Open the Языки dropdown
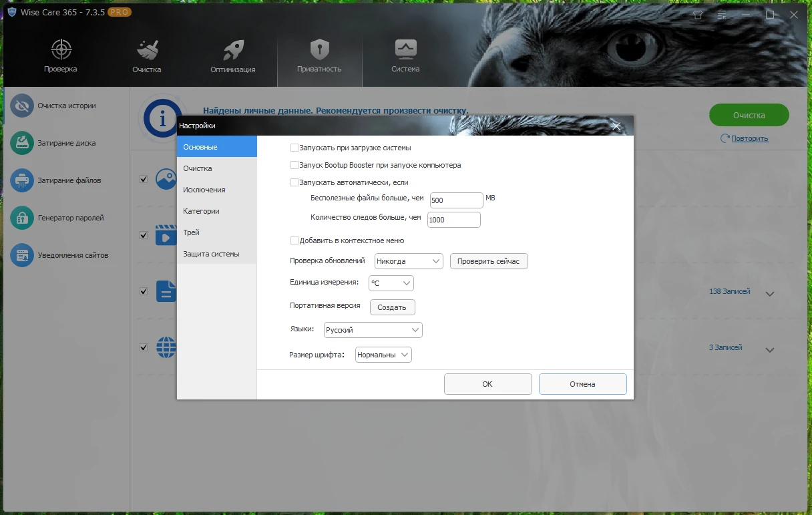 pos(373,330)
